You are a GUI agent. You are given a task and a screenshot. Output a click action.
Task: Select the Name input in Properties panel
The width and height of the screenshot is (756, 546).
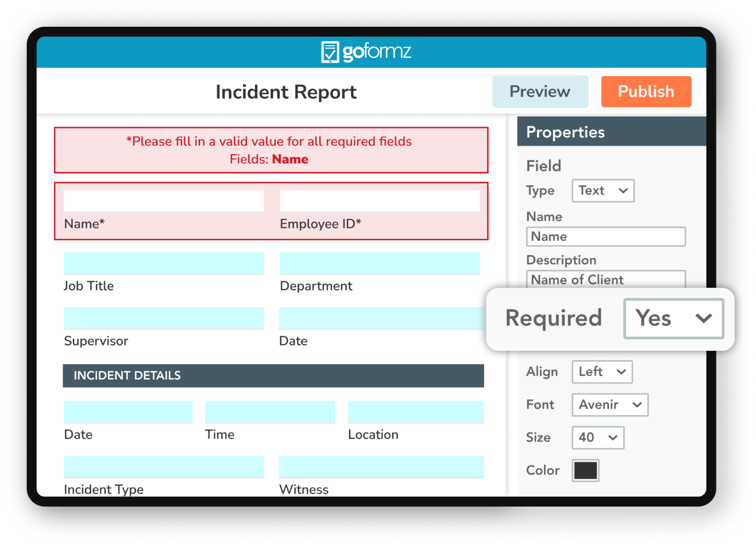[605, 236]
